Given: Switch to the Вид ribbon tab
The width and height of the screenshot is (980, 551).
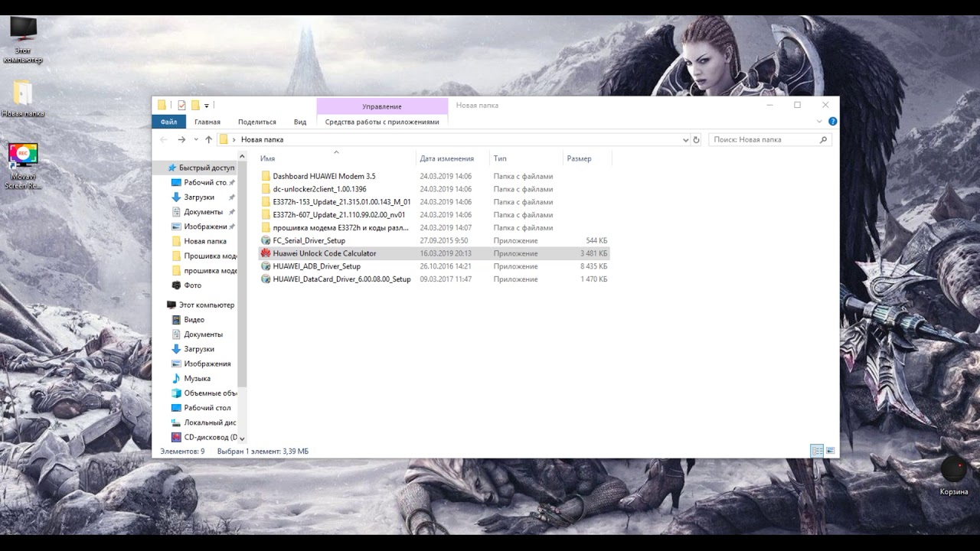Looking at the screenshot, I should point(300,122).
